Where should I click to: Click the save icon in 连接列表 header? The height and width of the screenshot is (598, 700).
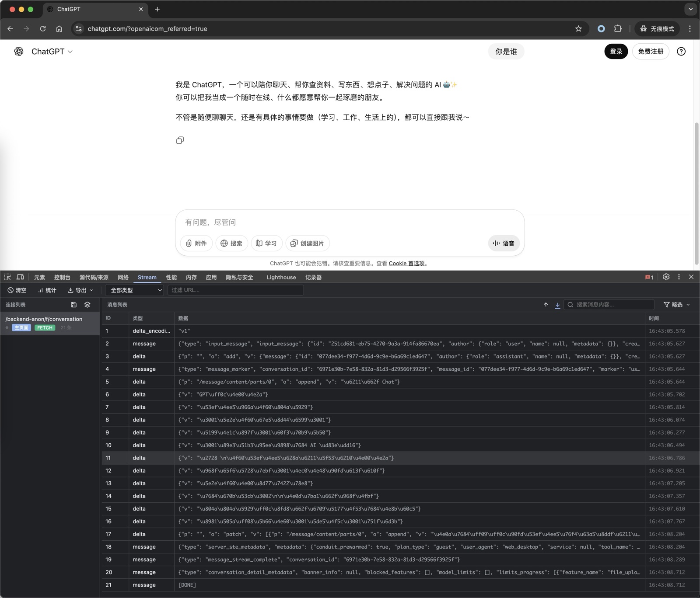(x=73, y=305)
